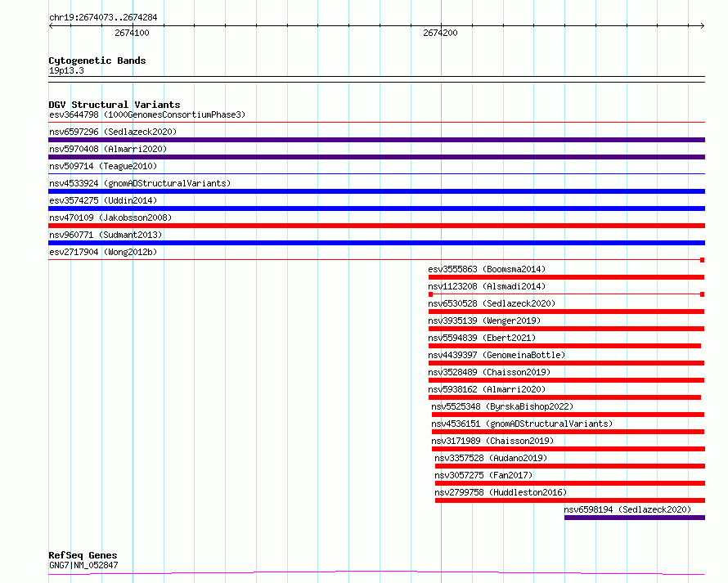The height and width of the screenshot is (583, 728).
Task: Click the purple bar under nsv5970408
Action: (376, 157)
